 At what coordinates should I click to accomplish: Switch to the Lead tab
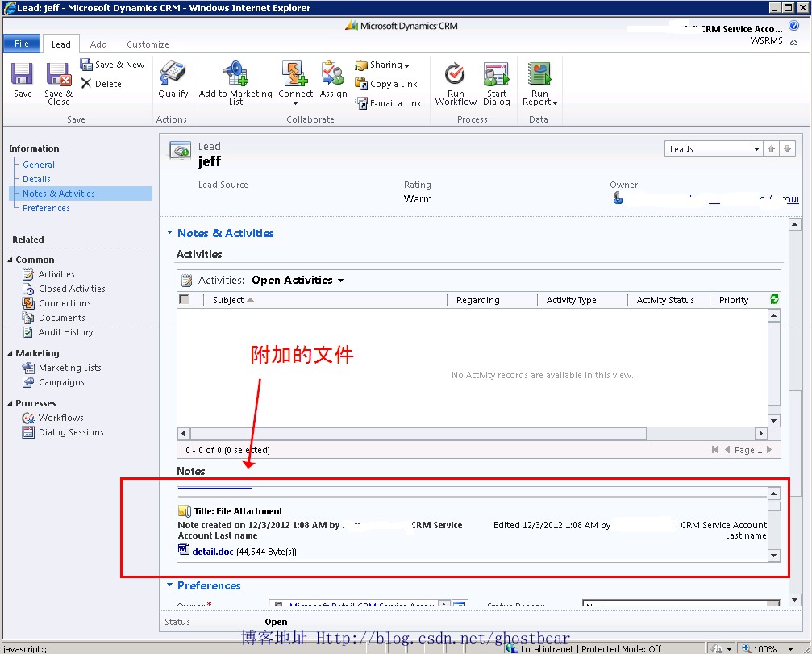[x=60, y=44]
